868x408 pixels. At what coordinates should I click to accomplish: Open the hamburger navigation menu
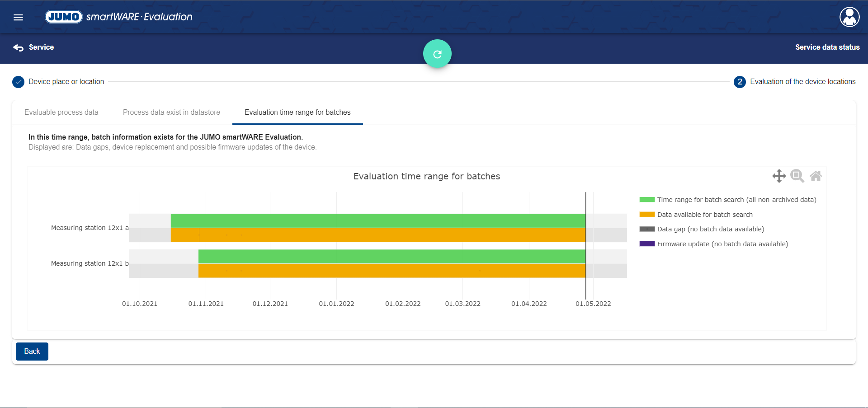tap(18, 17)
